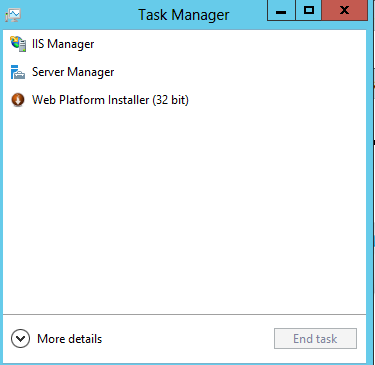Select Web Platform Installer (32 bit) name
The height and width of the screenshot is (365, 375).
coord(110,100)
